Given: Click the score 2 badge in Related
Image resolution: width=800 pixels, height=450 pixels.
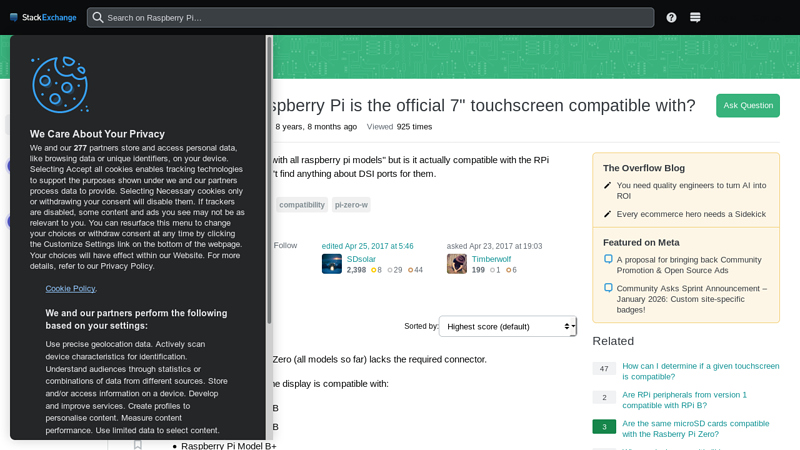Looking at the screenshot, I should [x=604, y=397].
